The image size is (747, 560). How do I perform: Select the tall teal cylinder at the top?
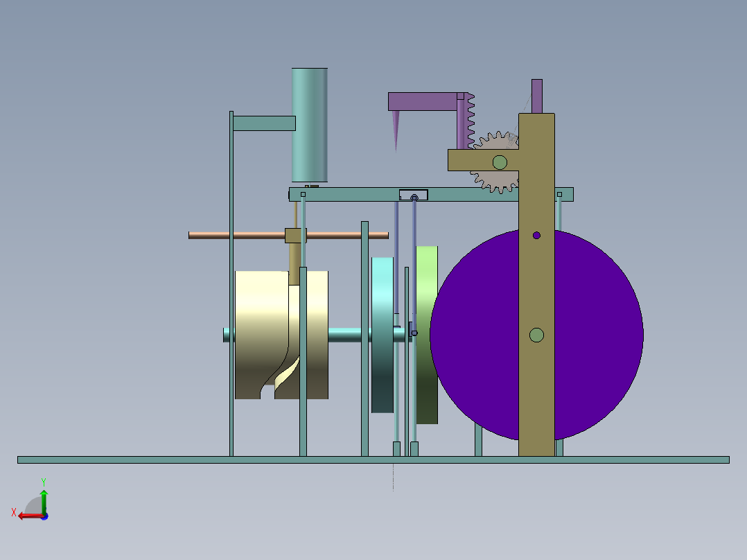tap(310, 125)
